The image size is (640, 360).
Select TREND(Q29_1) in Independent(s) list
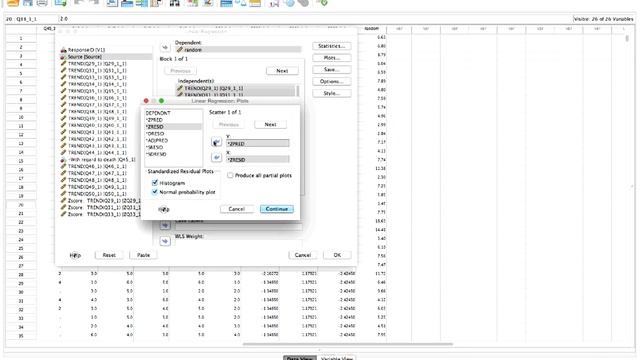click(235, 88)
